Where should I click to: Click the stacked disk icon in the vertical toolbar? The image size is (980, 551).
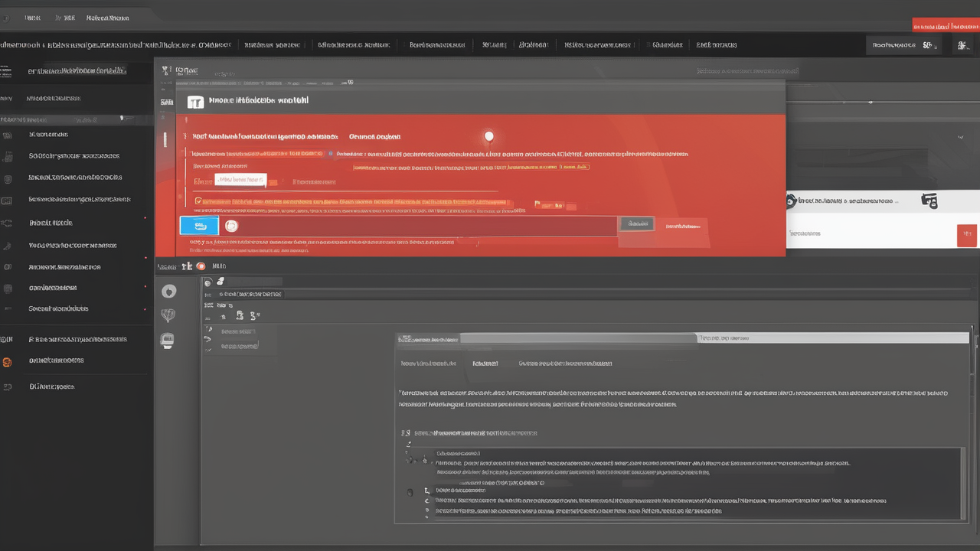click(x=167, y=341)
